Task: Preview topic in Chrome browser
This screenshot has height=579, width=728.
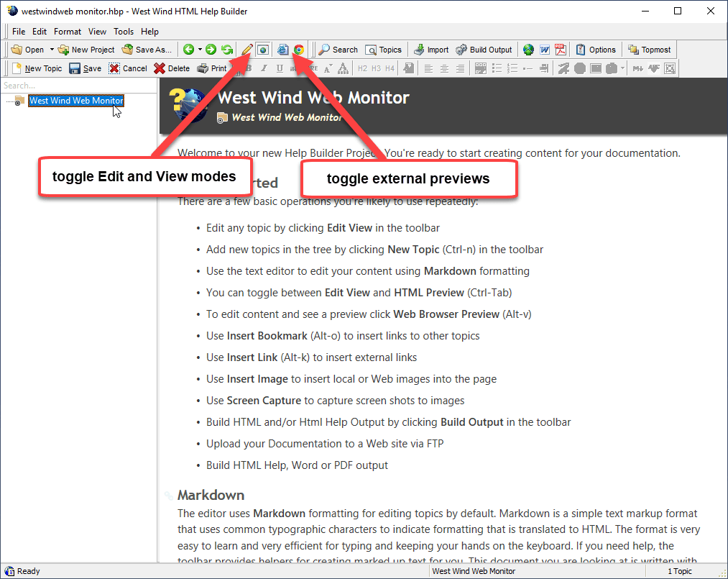Action: tap(298, 50)
